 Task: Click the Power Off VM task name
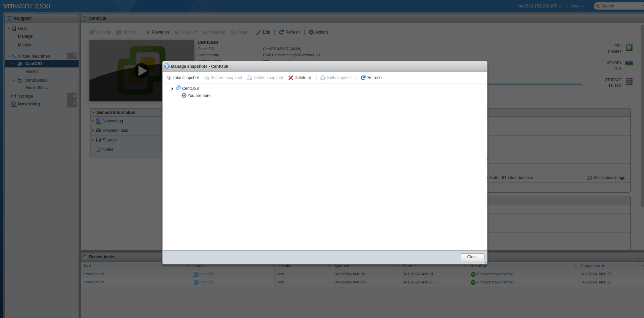(94, 282)
